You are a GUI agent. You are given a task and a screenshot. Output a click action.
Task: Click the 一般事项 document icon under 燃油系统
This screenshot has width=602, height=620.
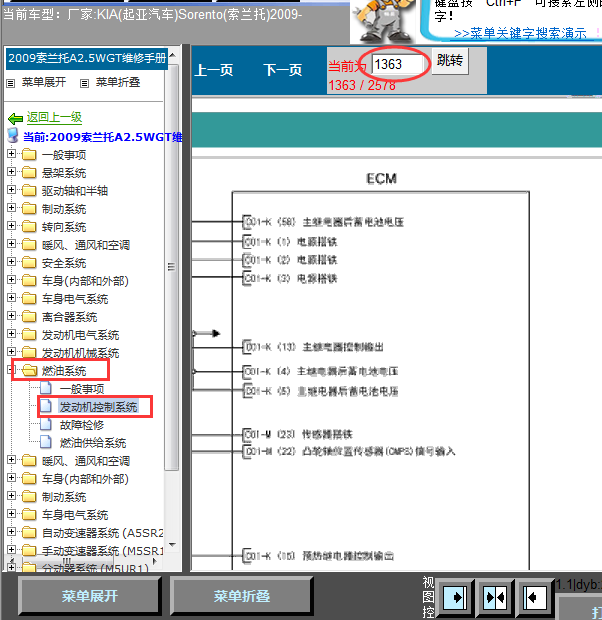click(x=46, y=388)
